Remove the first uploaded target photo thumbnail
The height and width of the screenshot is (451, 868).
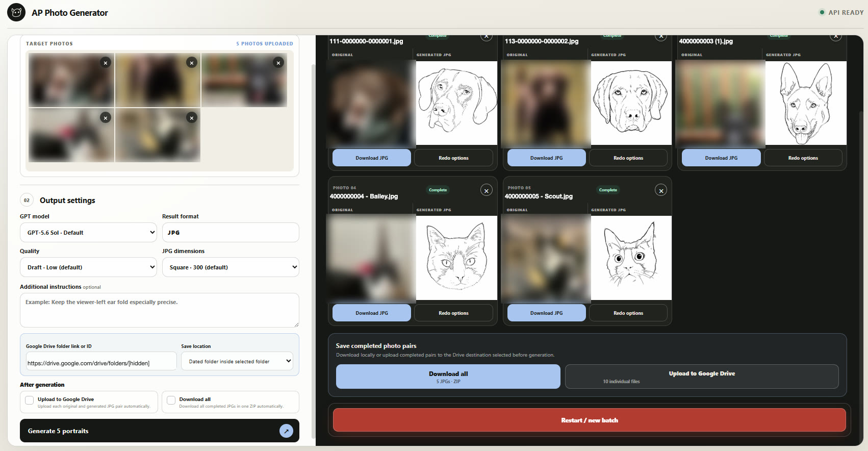(x=106, y=63)
